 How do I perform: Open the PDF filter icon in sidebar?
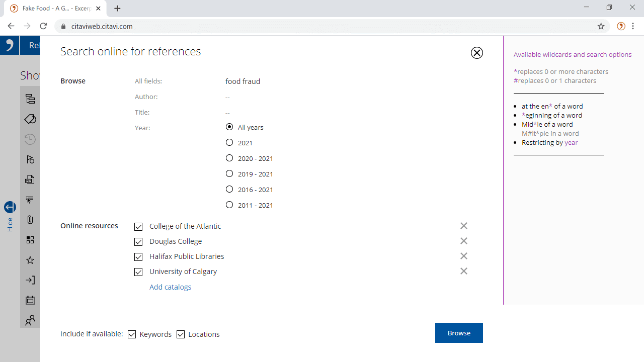click(30, 179)
